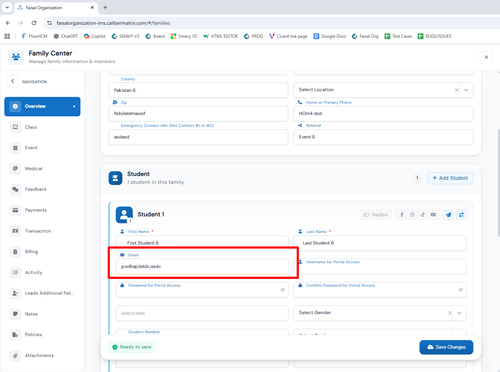Reload the browser page
The image size is (500, 372).
(x=34, y=23)
